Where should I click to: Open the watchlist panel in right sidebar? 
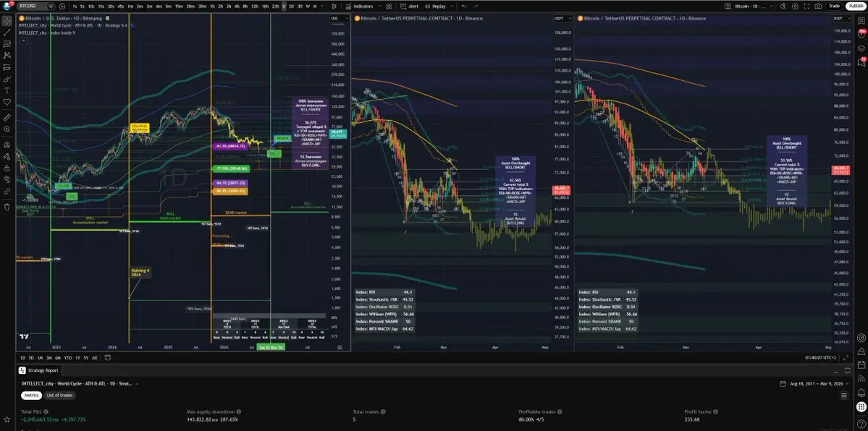click(x=861, y=22)
